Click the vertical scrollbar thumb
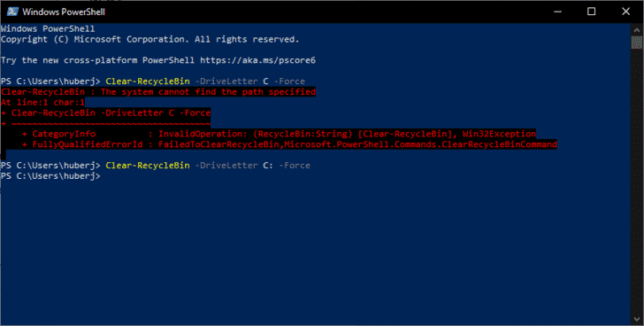This screenshot has width=644, height=326. point(637,43)
